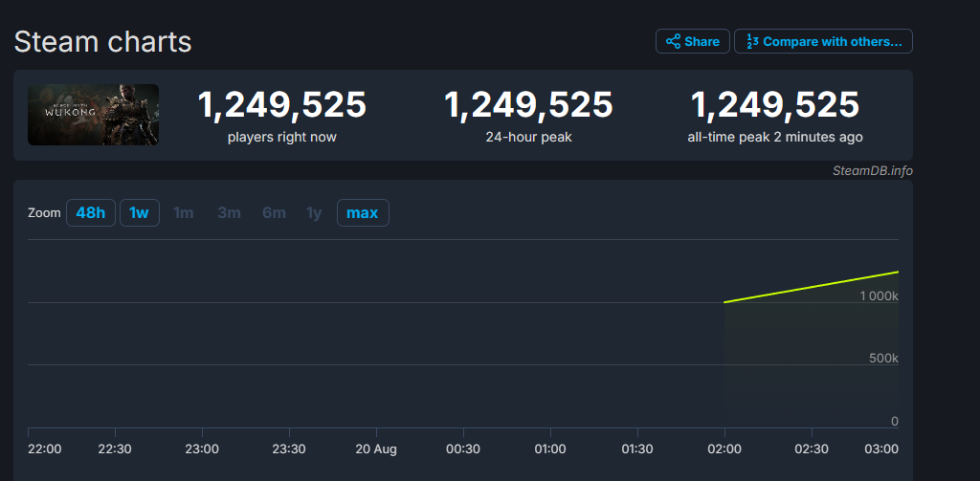Click the 22:00 label on time axis
The image size is (980, 481).
point(44,448)
